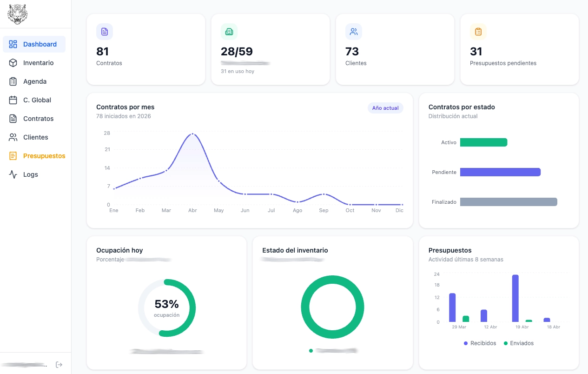Click the orange clipboard icon above 31
This screenshot has height=374, width=588.
(478, 32)
